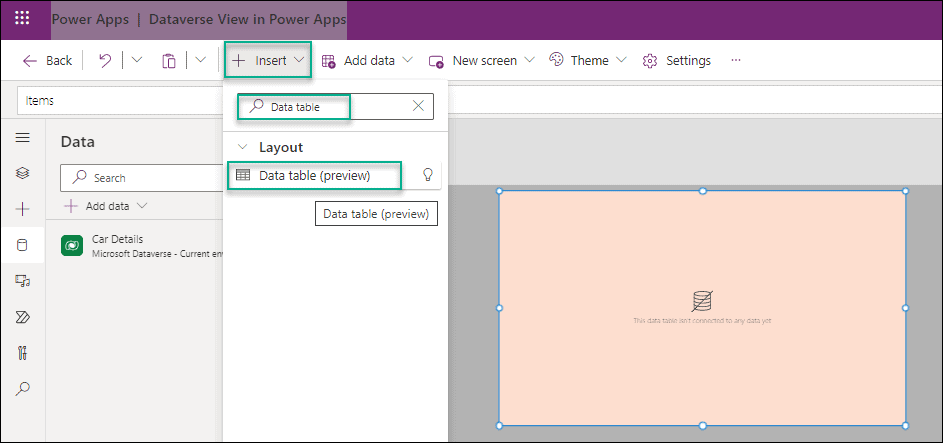The height and width of the screenshot is (443, 943).
Task: Select the Data cylinder icon in sidebar
Action: [x=22, y=245]
